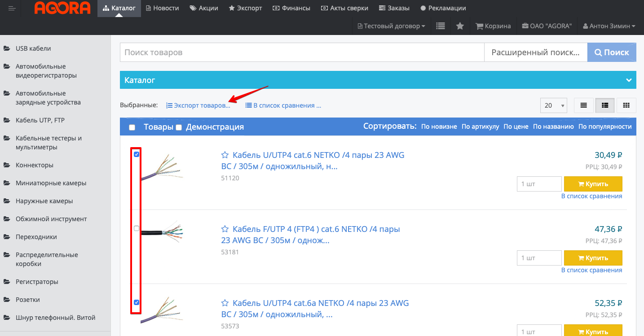Collapse the Каталог panel with the chevron
Image resolution: width=644 pixels, height=336 pixels.
click(628, 80)
